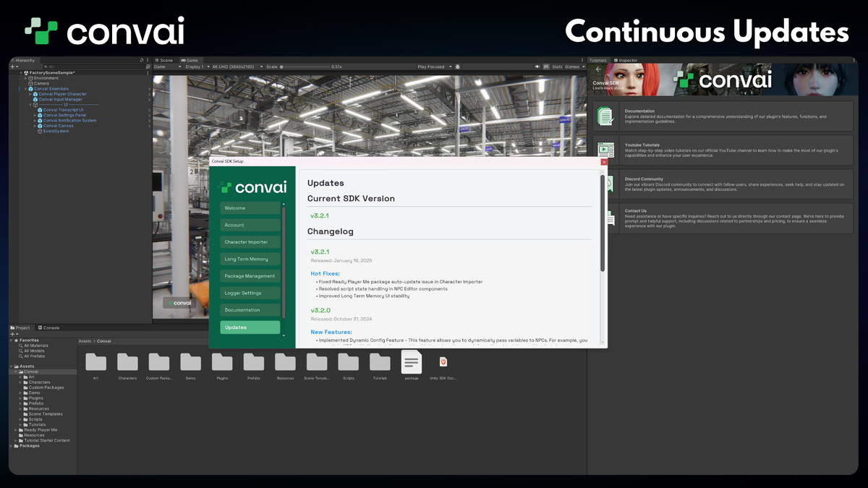Click the Youtube Tutorials video icon

click(605, 150)
